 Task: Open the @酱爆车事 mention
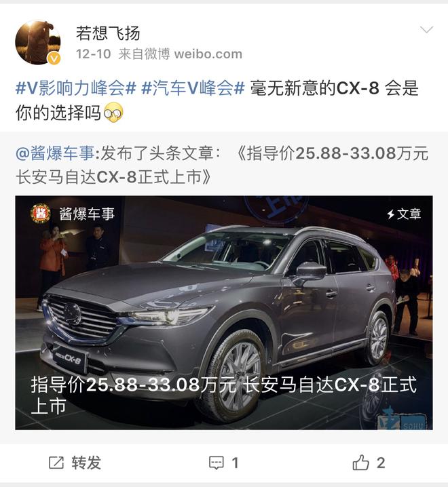(55, 153)
